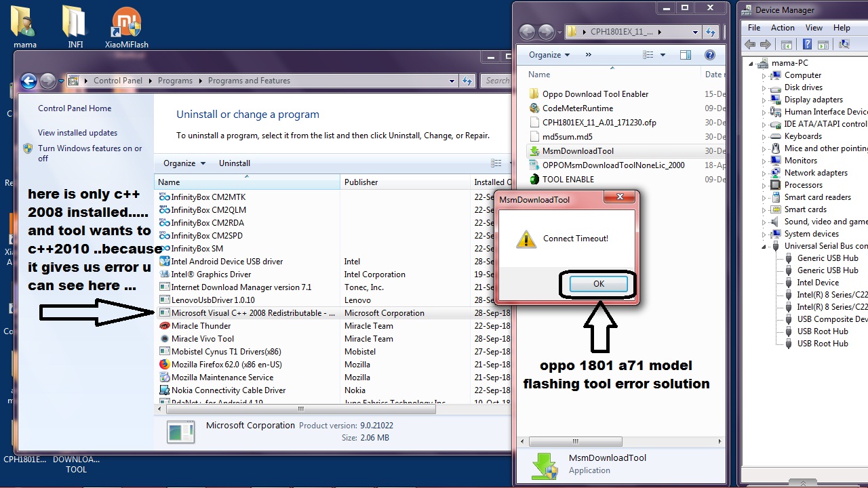Click Miracle Vivo Tool program icon
868x488 pixels.
164,339
